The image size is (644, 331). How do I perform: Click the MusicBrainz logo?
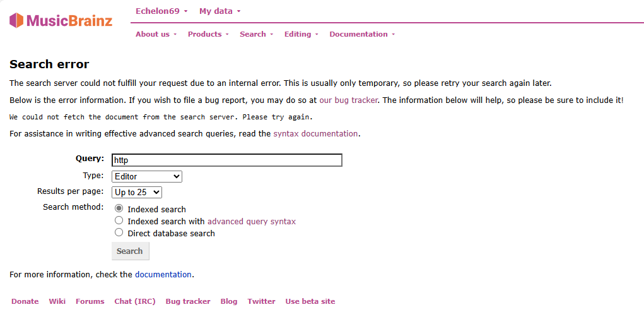pyautogui.click(x=61, y=20)
